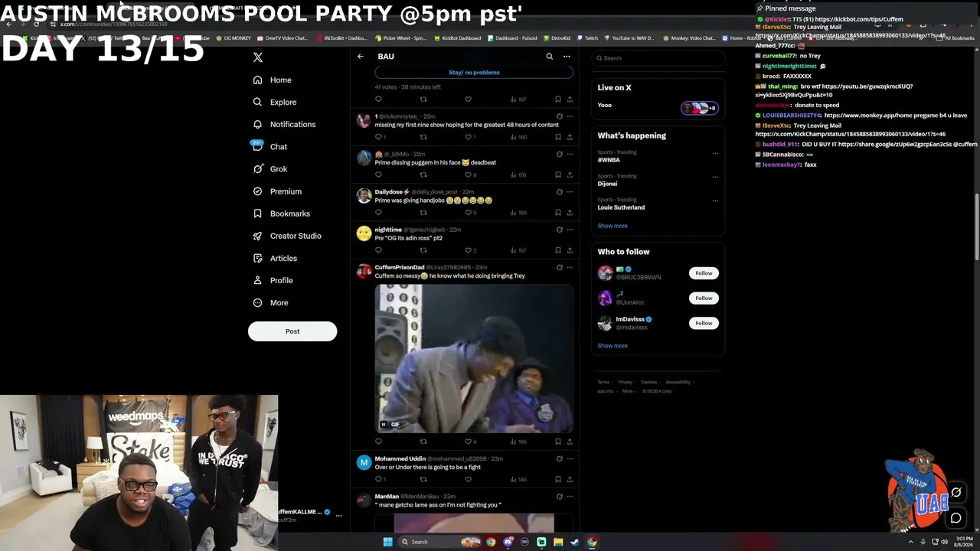This screenshot has width=980, height=551.
Task: Open more options on nighttime's post
Action: click(x=570, y=230)
